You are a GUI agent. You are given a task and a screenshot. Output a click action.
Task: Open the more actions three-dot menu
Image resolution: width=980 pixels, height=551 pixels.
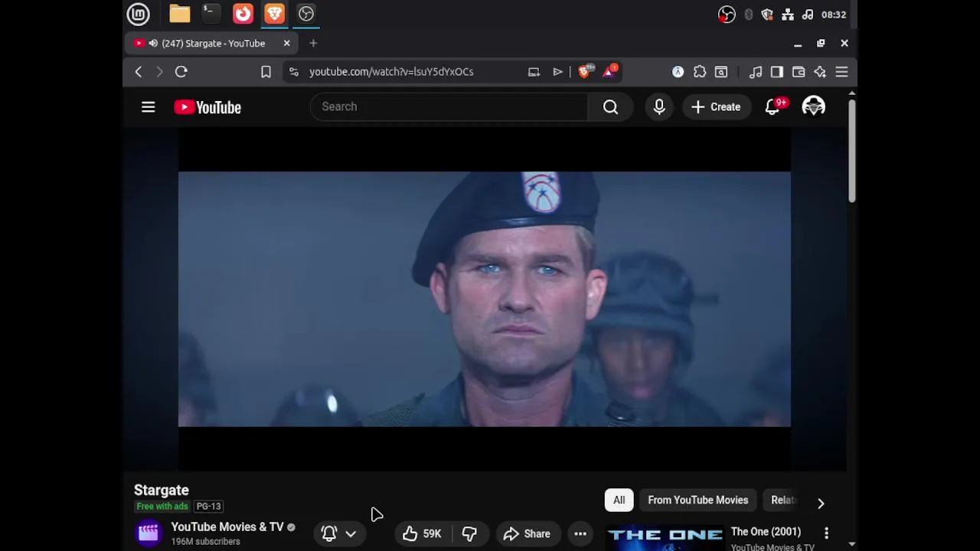point(580,533)
